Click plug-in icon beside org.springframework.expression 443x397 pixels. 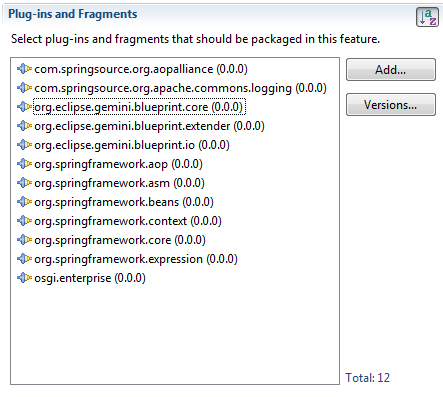[24, 259]
